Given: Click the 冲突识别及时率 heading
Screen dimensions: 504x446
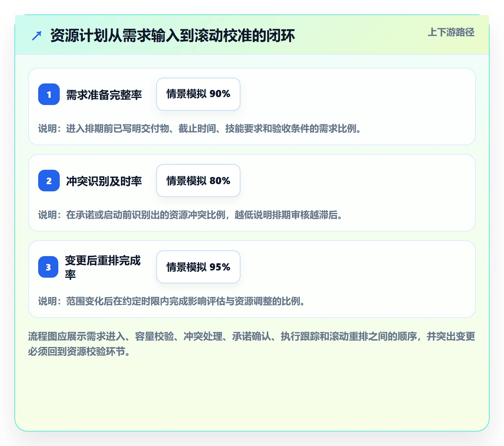Looking at the screenshot, I should tap(104, 181).
